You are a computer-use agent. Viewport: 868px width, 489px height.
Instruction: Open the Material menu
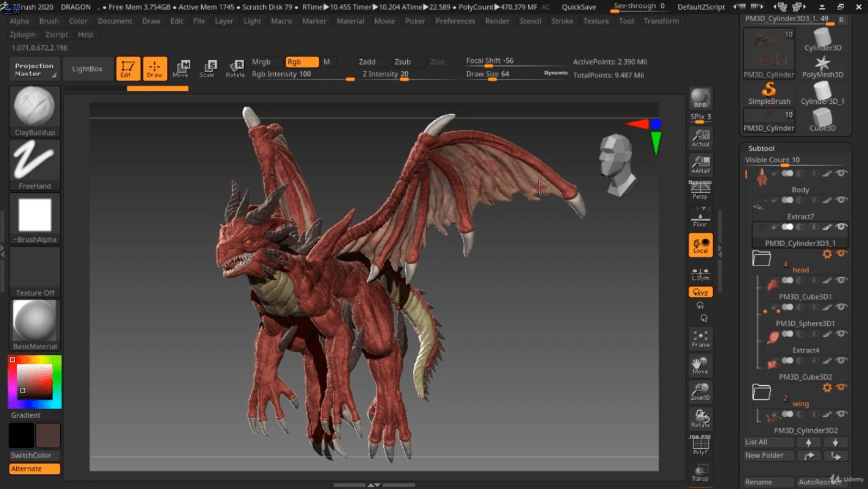pyautogui.click(x=350, y=21)
